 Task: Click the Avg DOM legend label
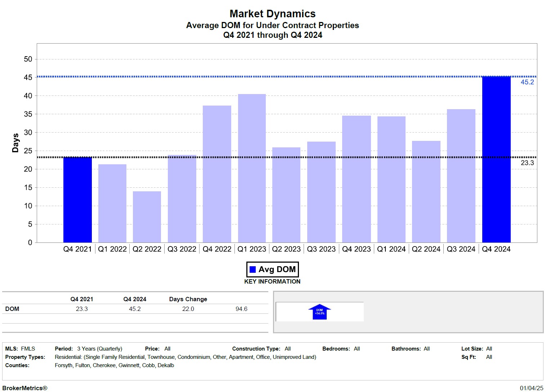pos(277,269)
